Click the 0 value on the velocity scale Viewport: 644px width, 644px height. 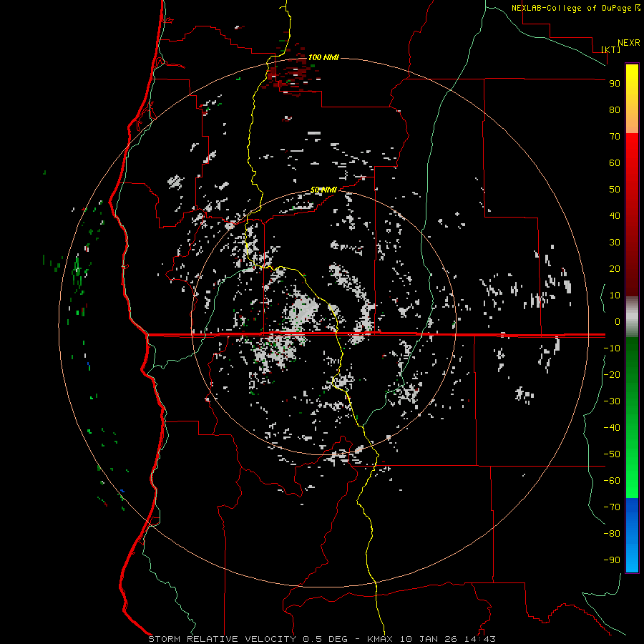click(x=618, y=322)
